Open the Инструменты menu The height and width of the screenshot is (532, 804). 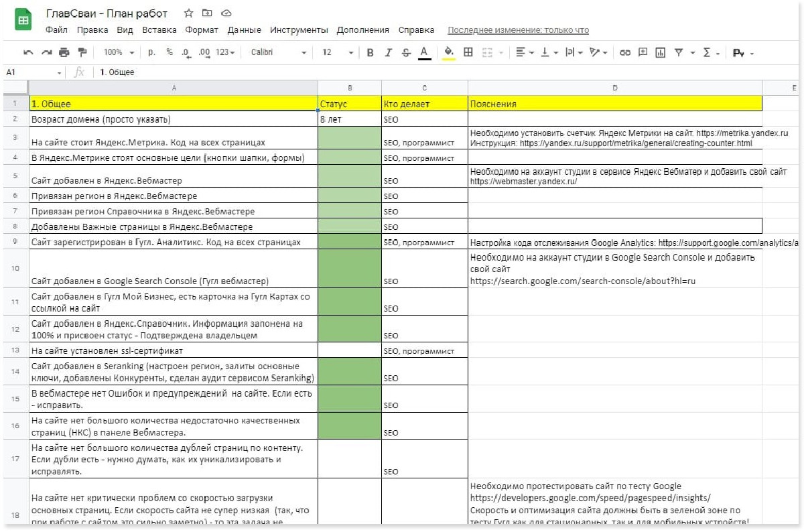coord(299,30)
